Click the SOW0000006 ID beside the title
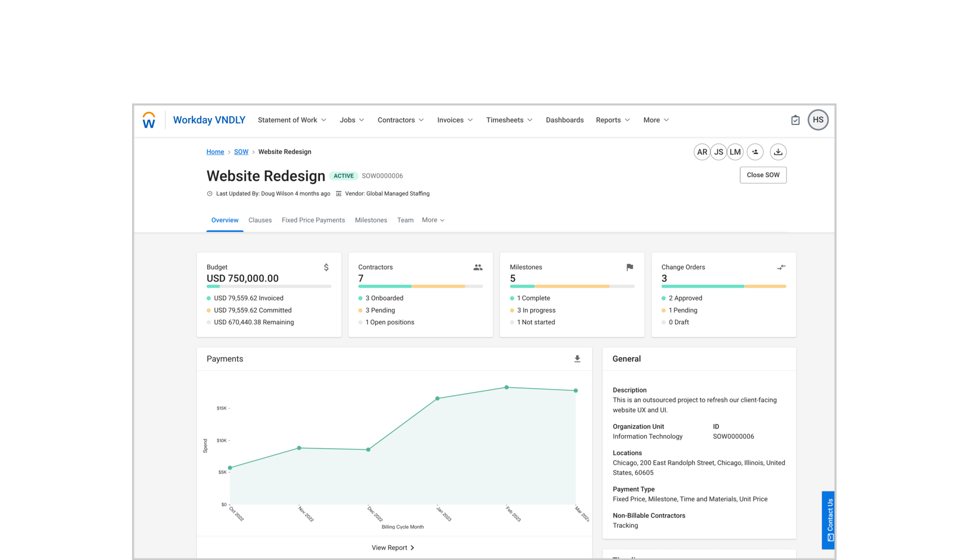970x560 pixels. (382, 176)
